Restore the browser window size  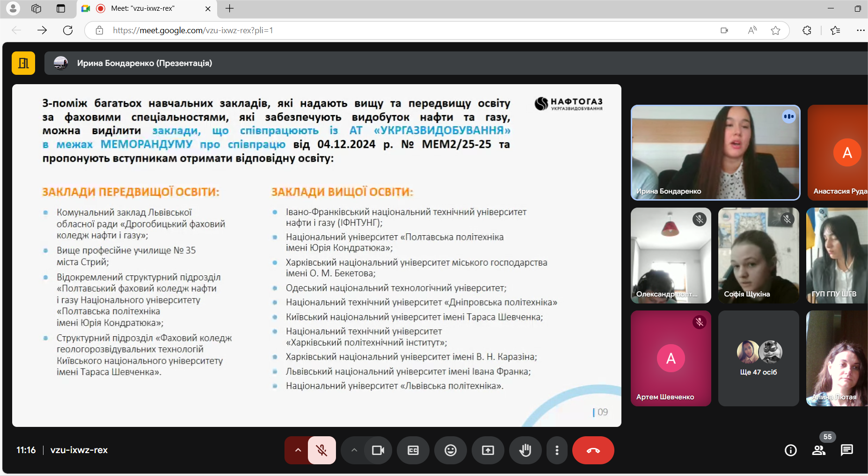click(857, 8)
